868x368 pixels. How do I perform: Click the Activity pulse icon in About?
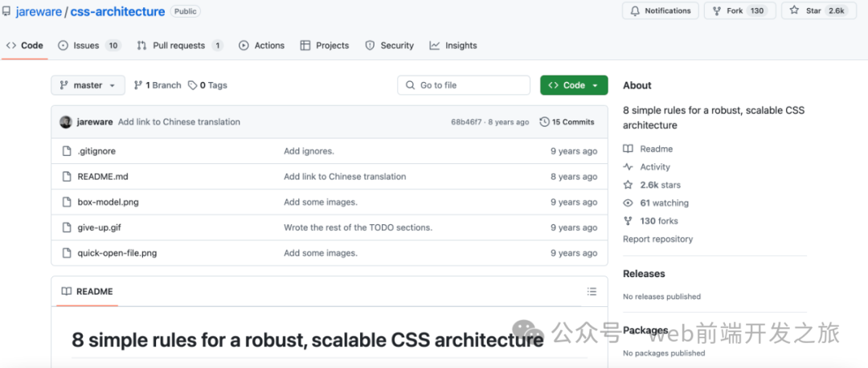click(628, 167)
